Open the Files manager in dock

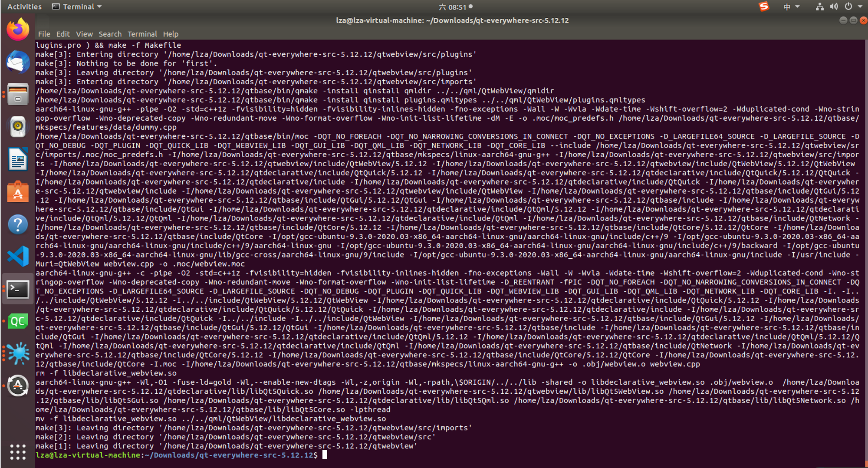tap(18, 95)
